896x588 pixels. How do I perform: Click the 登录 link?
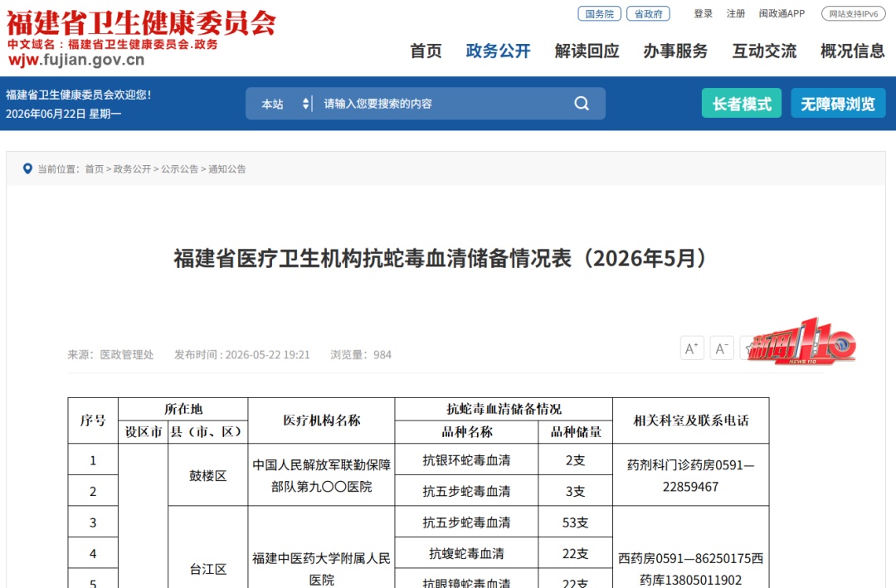(703, 14)
